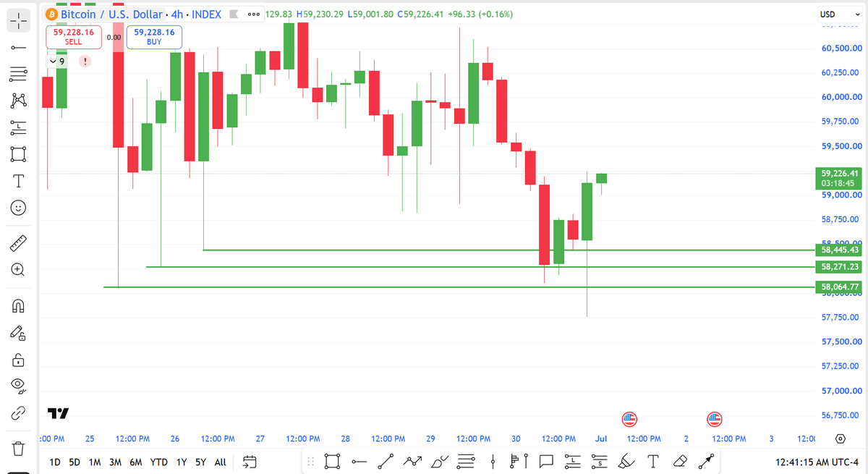Select the YTD time range

point(158,462)
